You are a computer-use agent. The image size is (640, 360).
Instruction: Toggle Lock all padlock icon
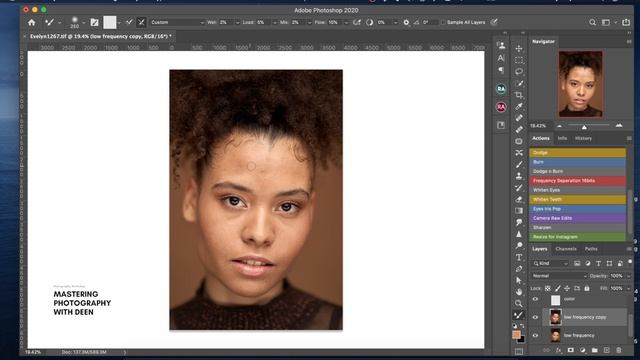(x=587, y=288)
